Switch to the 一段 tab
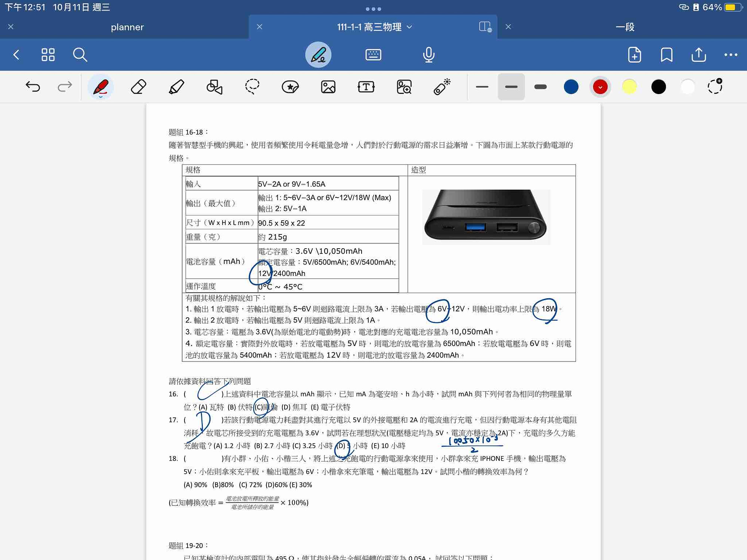Image resolution: width=747 pixels, height=560 pixels. click(x=625, y=27)
